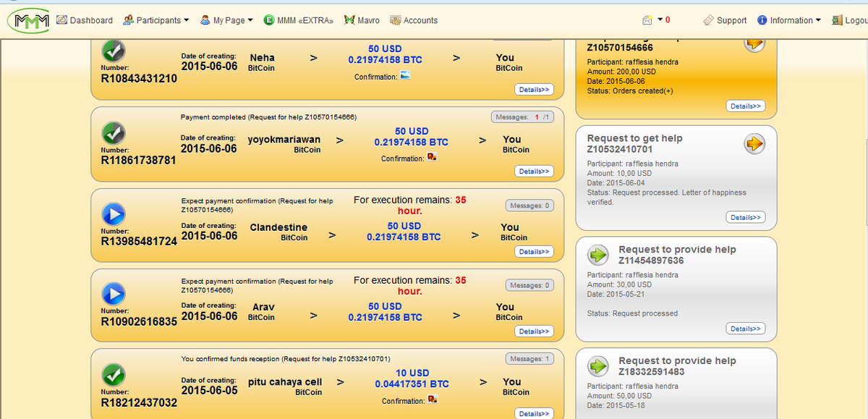Viewport: 868px width, 419px height.
Task: Click 'Request to provide help Z18332591483' heading
Action: pyautogui.click(x=677, y=366)
